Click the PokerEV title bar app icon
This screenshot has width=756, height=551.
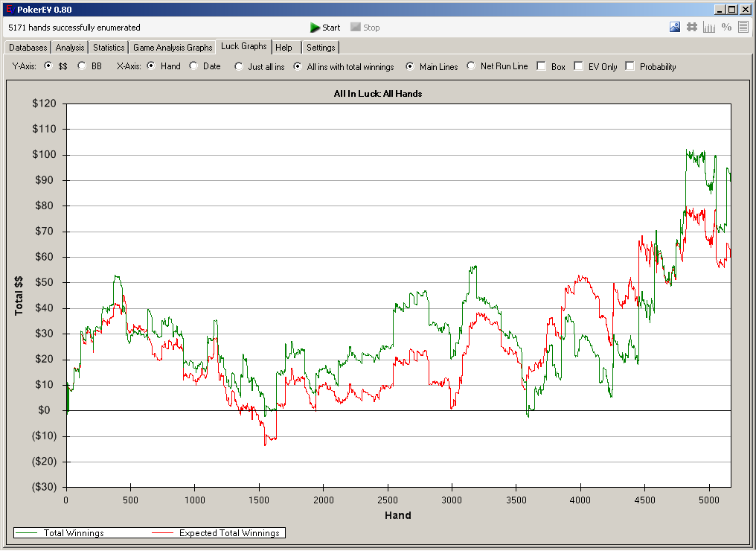coord(8,10)
